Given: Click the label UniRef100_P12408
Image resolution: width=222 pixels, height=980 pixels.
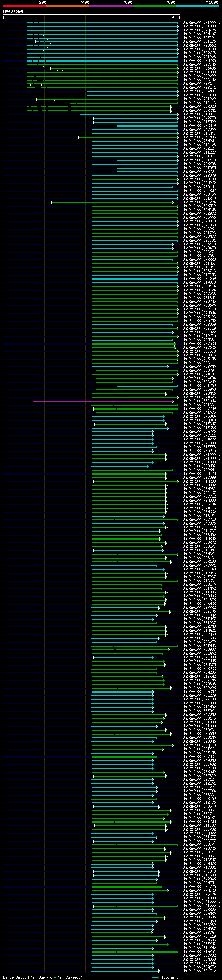Looking at the screenshot, I should tap(199, 145).
